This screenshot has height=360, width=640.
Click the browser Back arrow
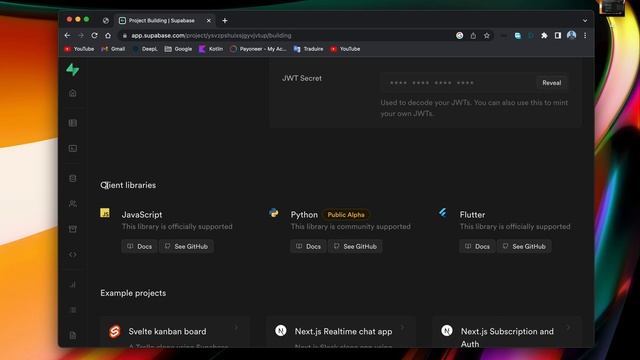(67, 36)
